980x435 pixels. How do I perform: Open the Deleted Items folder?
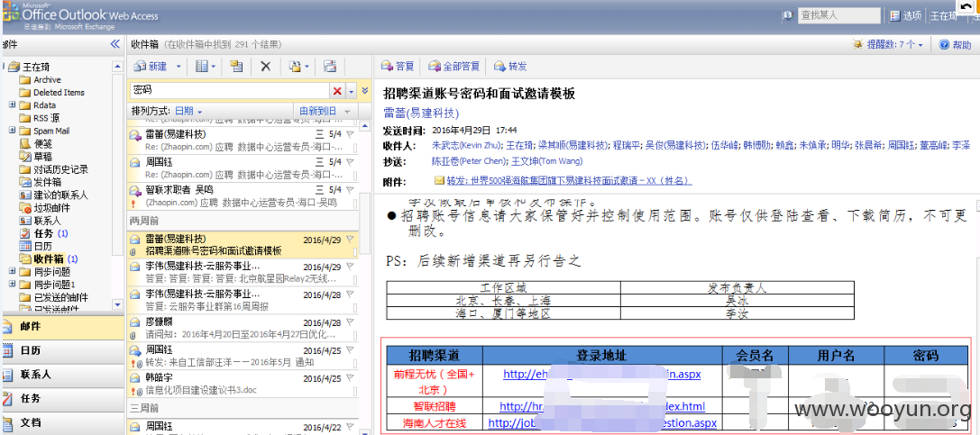pos(59,93)
